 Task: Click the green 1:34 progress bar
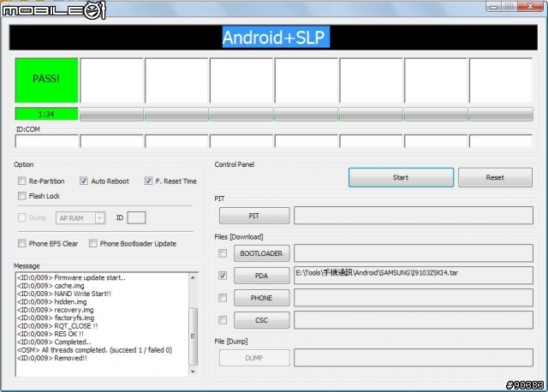click(x=46, y=114)
